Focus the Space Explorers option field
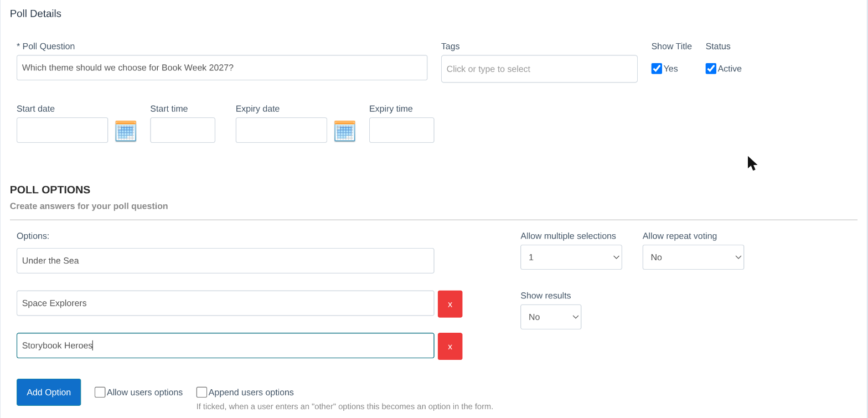Viewport: 868px width, 418px height. point(225,303)
